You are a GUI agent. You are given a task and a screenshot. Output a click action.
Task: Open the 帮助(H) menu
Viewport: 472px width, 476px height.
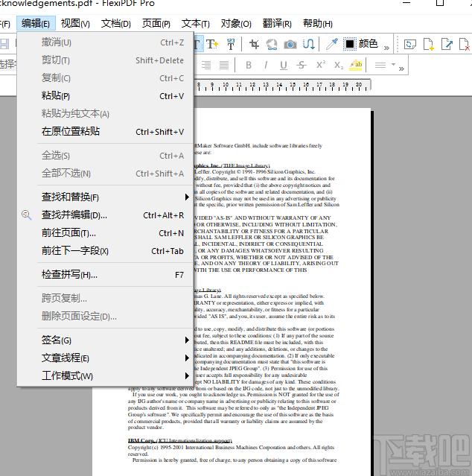(318, 23)
